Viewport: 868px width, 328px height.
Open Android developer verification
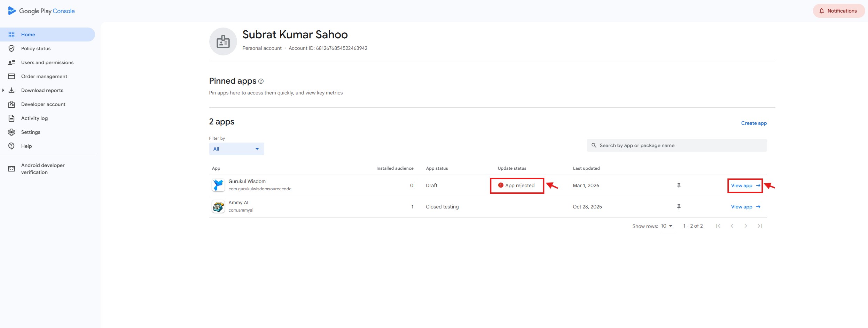(43, 169)
